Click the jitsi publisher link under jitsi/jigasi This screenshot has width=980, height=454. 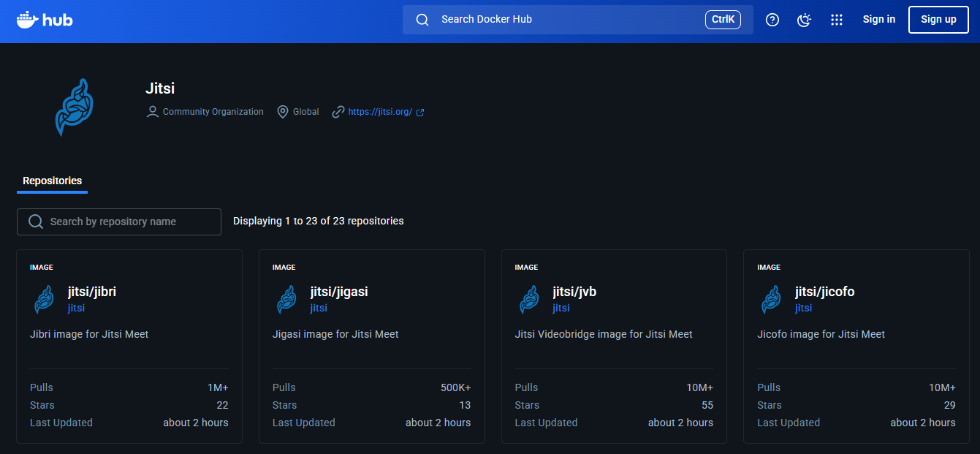click(x=319, y=308)
